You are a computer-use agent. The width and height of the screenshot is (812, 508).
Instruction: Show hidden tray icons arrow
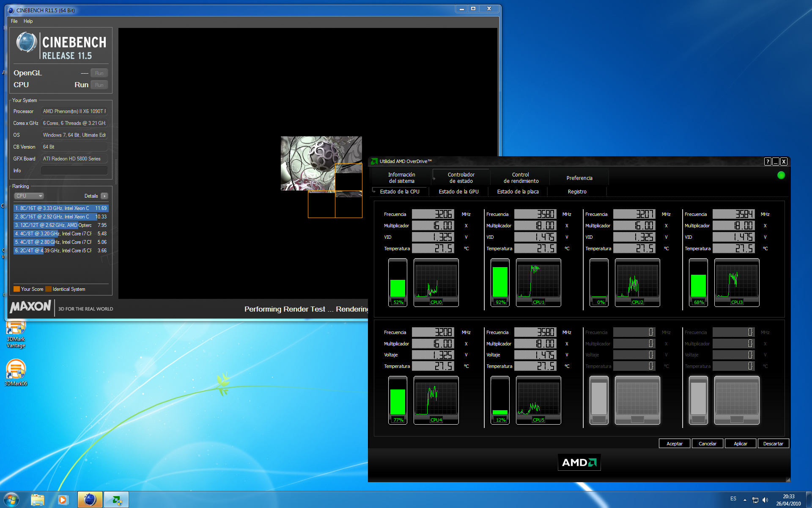click(x=745, y=500)
